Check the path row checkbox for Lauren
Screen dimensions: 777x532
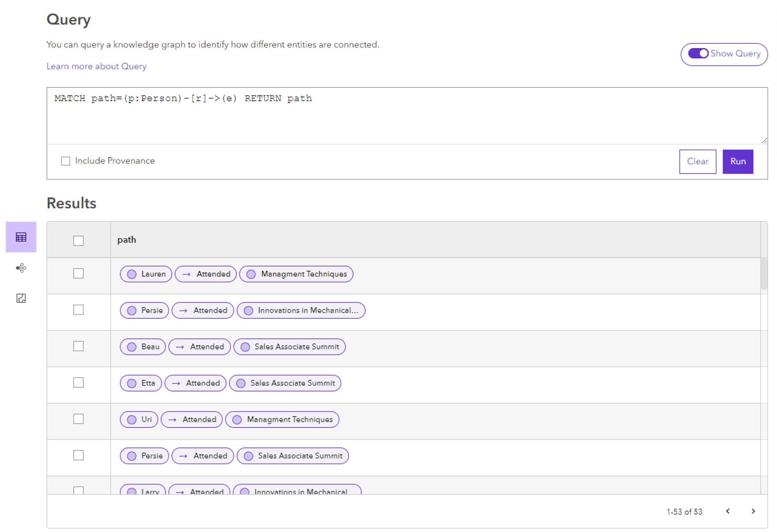[79, 273]
